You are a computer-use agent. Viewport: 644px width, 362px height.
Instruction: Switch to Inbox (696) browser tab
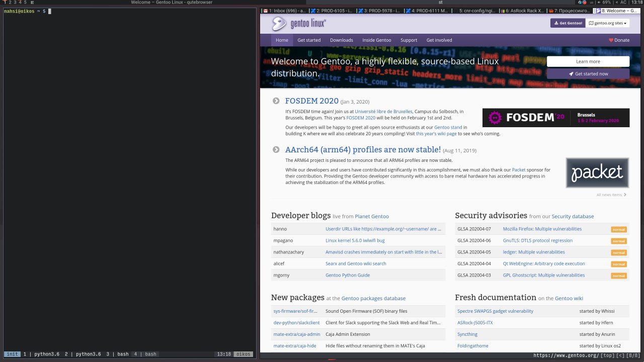[284, 11]
